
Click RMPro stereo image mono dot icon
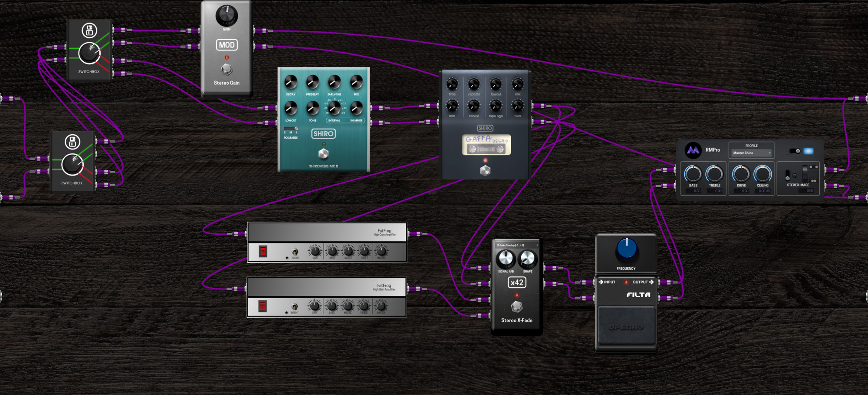795,176
